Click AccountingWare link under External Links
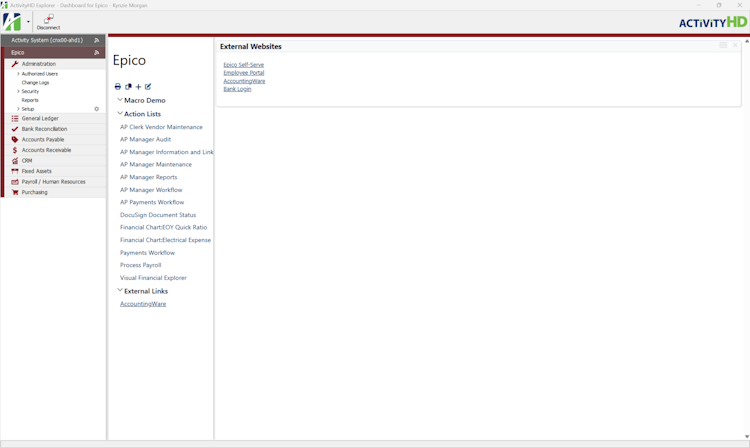 pos(143,304)
